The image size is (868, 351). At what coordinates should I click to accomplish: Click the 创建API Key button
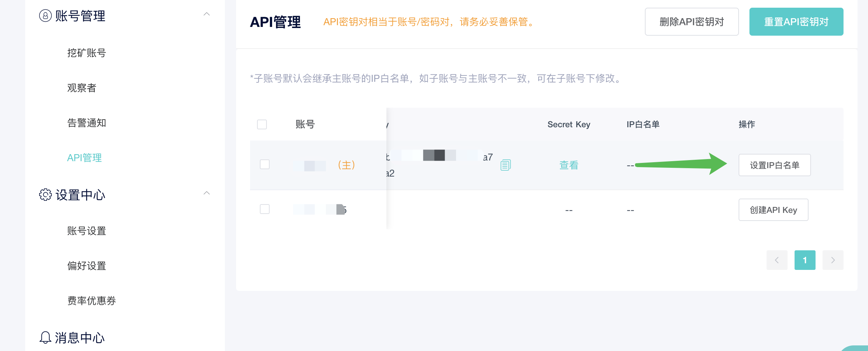[774, 210]
